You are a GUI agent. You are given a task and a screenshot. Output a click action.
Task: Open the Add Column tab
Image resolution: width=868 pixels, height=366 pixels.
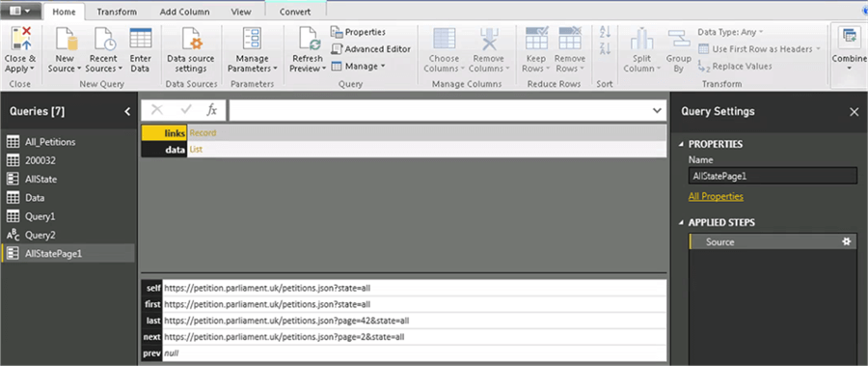point(184,12)
